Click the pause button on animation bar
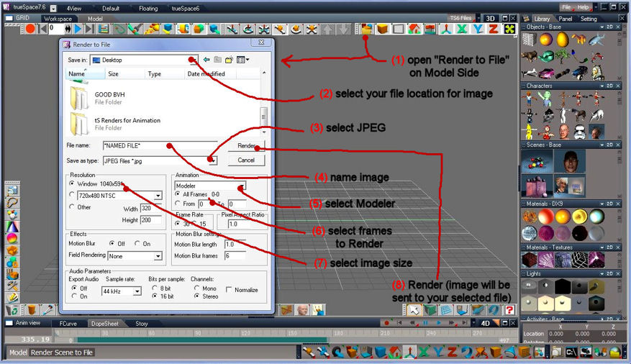 click(425, 322)
